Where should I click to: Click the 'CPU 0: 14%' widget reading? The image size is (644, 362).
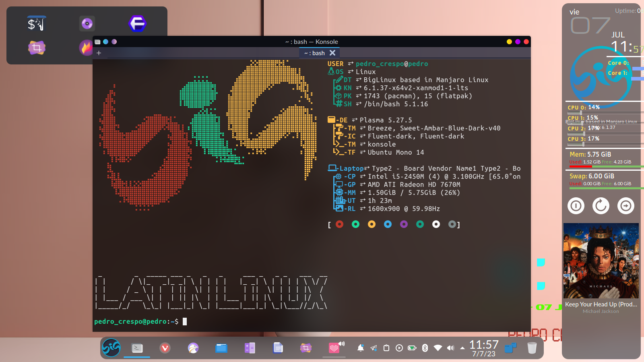click(584, 108)
